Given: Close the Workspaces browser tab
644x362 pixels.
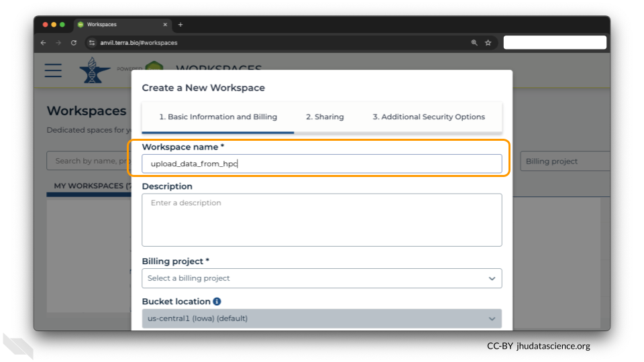Looking at the screenshot, I should 165,25.
